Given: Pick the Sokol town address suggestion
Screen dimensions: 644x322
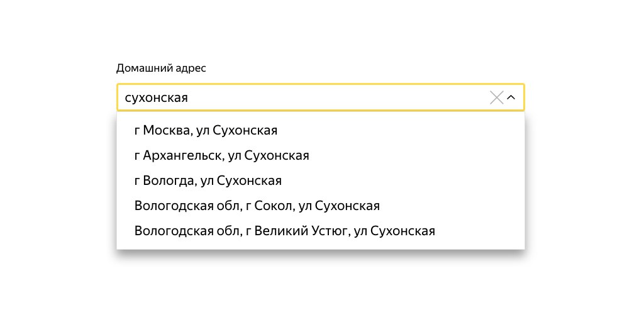Looking at the screenshot, I should pos(257,206).
